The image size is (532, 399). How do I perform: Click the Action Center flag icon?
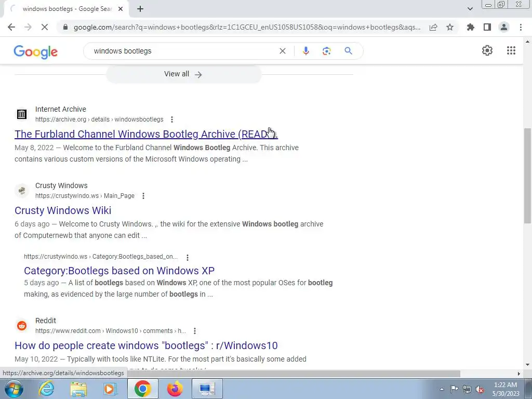(454, 389)
